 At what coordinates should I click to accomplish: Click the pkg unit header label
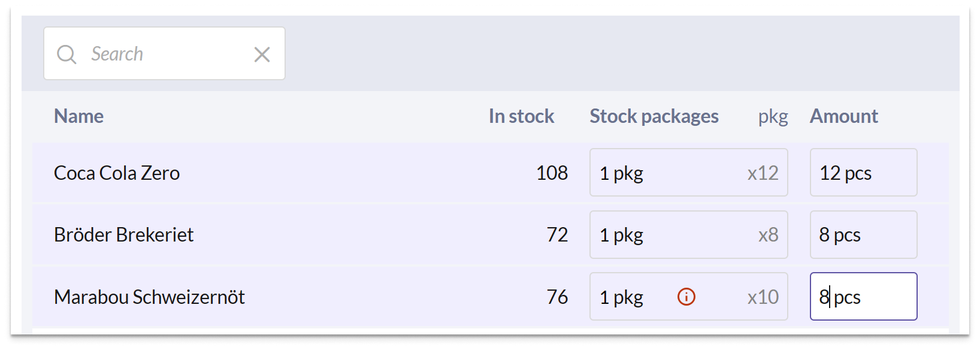[x=773, y=117]
